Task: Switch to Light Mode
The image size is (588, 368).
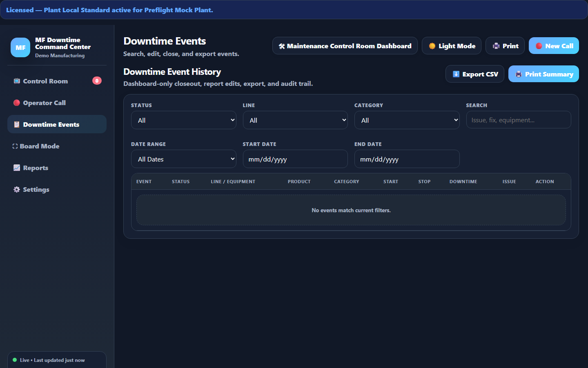Action: [452, 46]
